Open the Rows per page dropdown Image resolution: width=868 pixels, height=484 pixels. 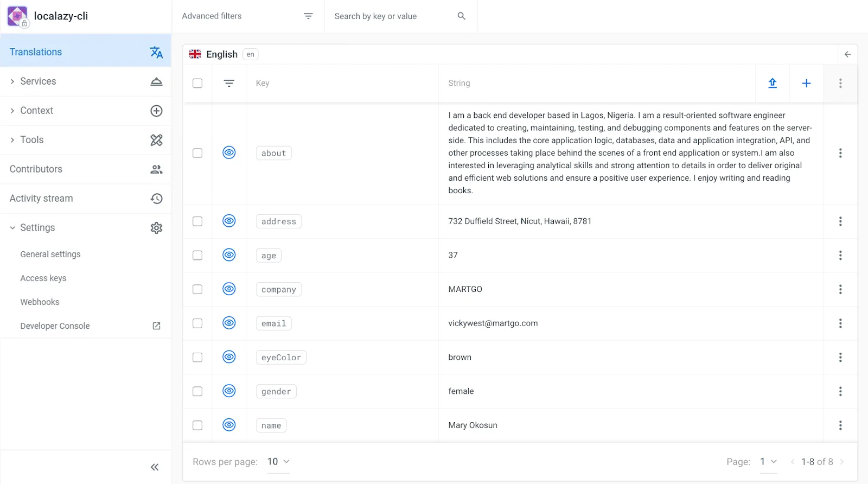point(278,462)
